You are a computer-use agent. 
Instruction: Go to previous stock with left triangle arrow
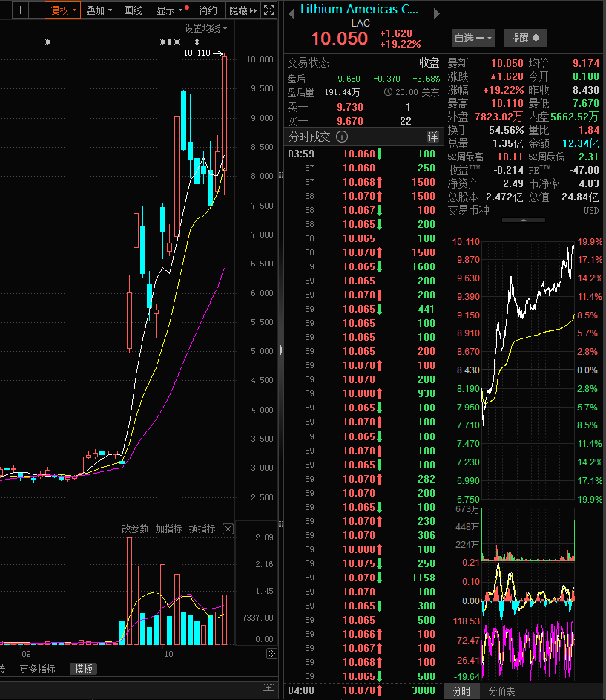click(x=292, y=14)
